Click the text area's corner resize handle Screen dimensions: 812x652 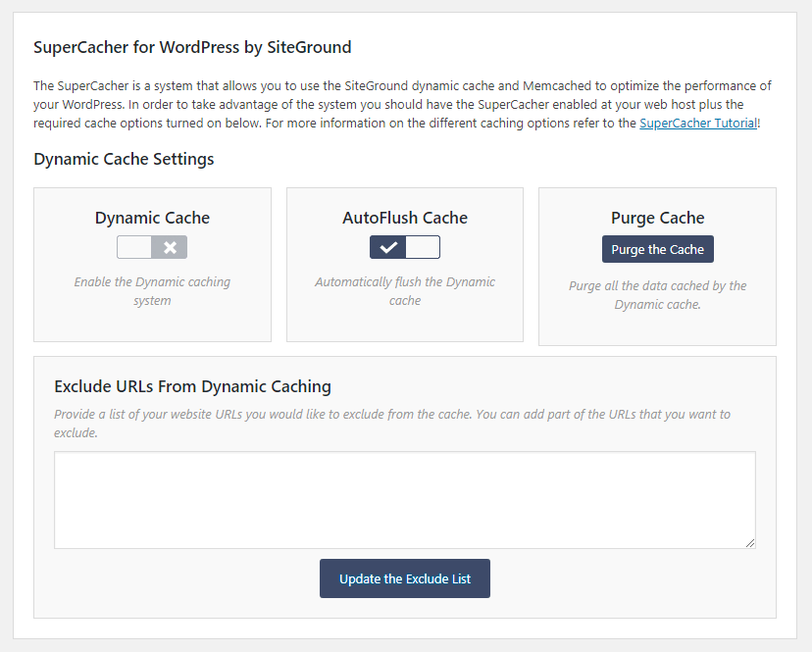pos(750,542)
